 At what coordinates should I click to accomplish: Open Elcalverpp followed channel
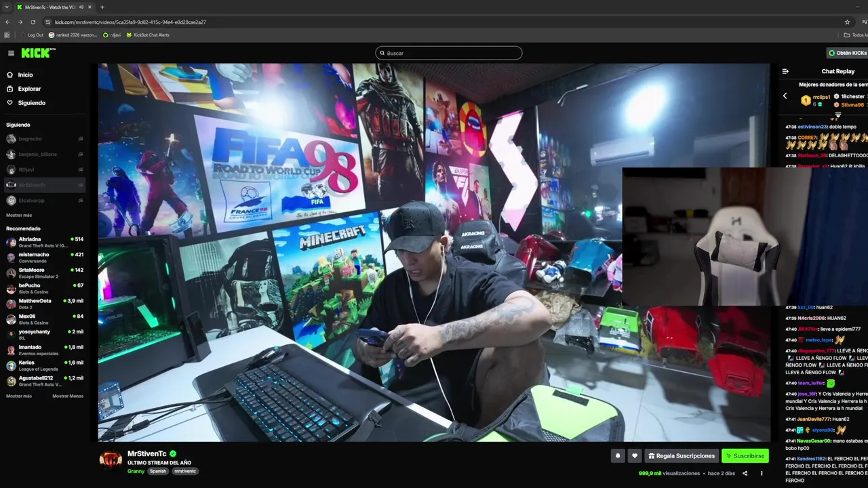pyautogui.click(x=44, y=201)
